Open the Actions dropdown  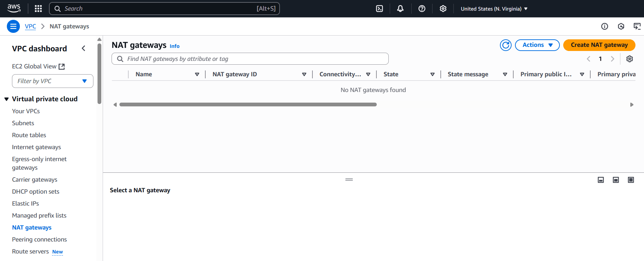point(537,45)
